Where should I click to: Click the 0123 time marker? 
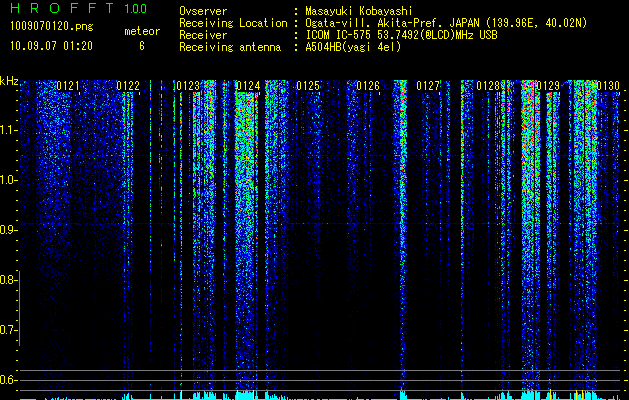(188, 86)
